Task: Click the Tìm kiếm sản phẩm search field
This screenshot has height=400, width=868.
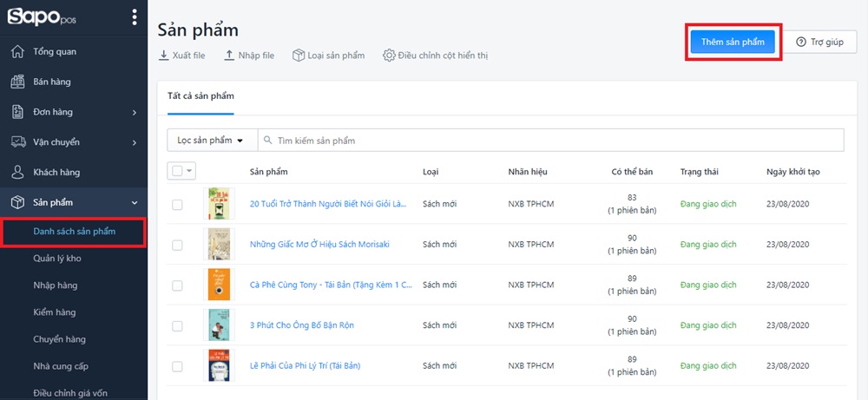Action: (x=556, y=141)
